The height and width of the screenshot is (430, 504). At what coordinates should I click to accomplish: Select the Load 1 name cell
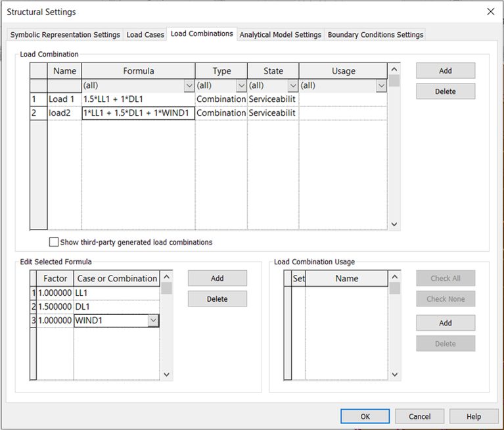(x=64, y=99)
